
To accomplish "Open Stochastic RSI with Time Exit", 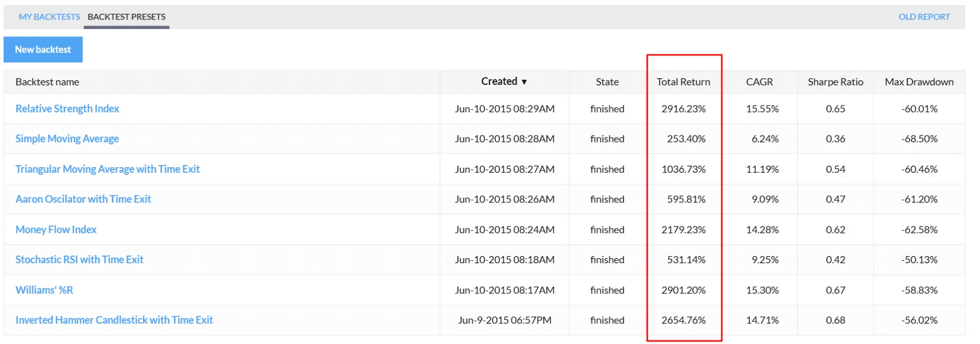I will point(79,260).
